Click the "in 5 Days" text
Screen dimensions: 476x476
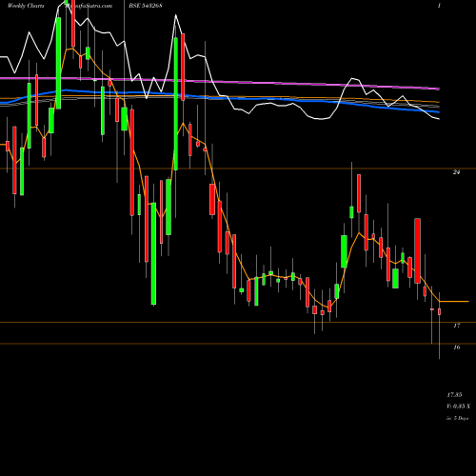coord(457,418)
